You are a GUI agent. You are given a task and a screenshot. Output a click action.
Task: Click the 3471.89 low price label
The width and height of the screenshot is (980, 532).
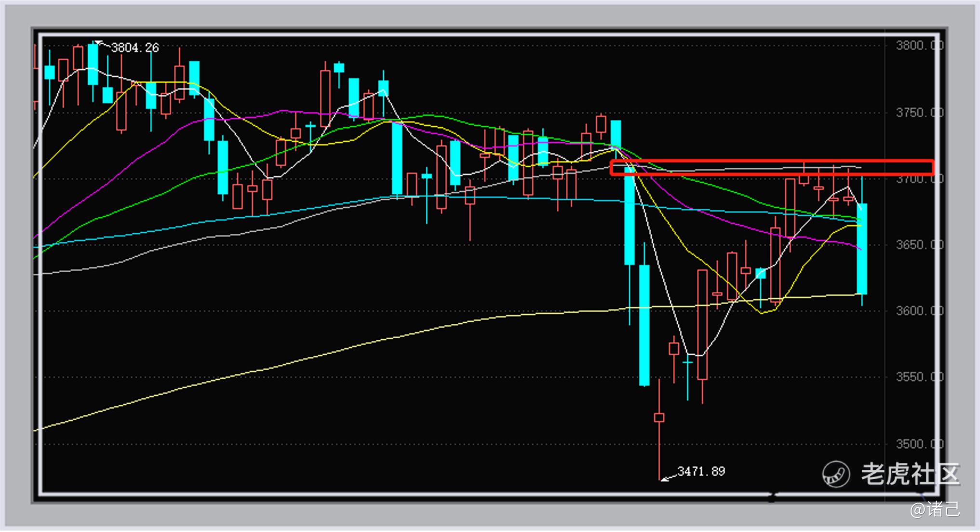pos(701,471)
